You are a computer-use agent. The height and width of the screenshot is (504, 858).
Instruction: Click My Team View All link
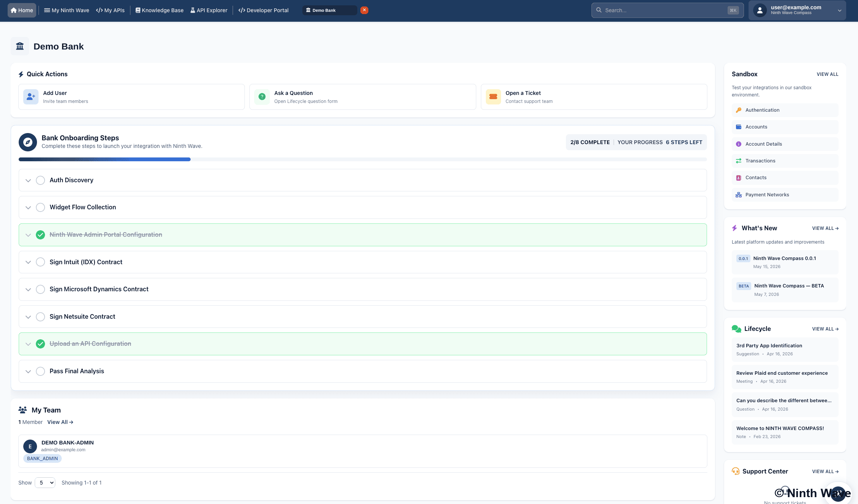point(60,422)
